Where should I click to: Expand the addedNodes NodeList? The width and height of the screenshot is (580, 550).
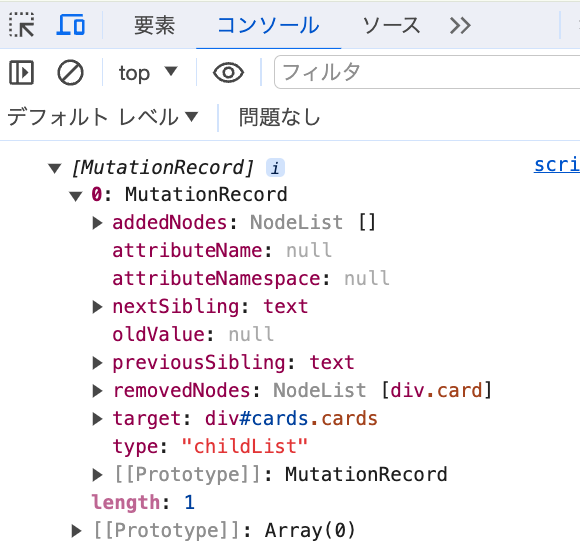click(x=97, y=223)
